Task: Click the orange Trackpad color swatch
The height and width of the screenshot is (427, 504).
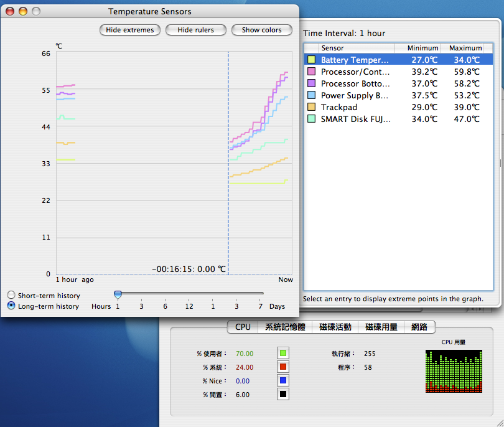Action: coord(312,107)
